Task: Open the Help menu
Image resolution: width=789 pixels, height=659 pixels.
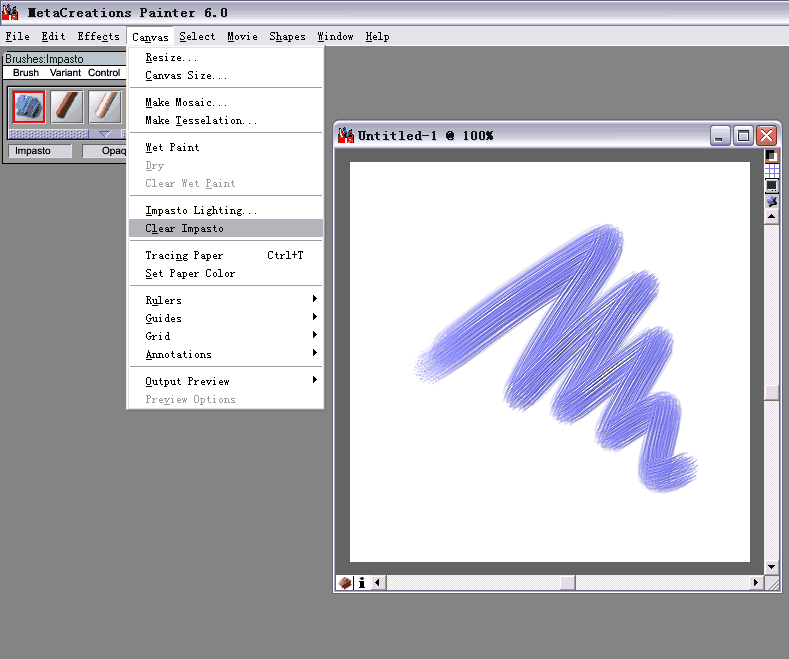Action: (377, 37)
